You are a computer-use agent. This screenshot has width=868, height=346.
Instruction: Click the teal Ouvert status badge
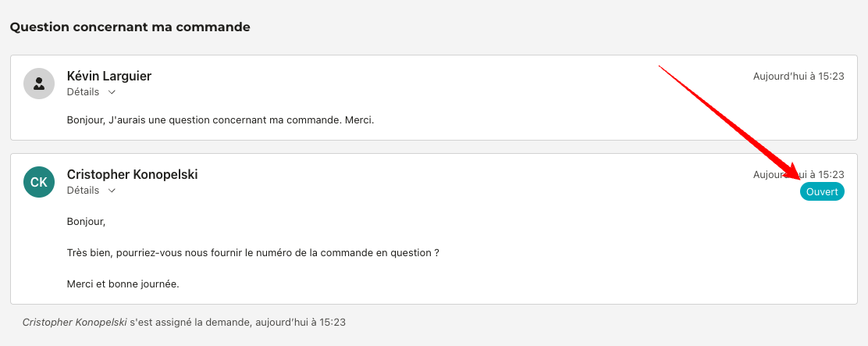coord(822,192)
